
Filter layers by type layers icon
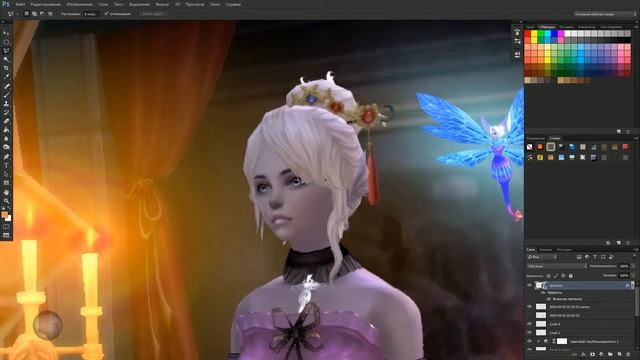(x=595, y=257)
